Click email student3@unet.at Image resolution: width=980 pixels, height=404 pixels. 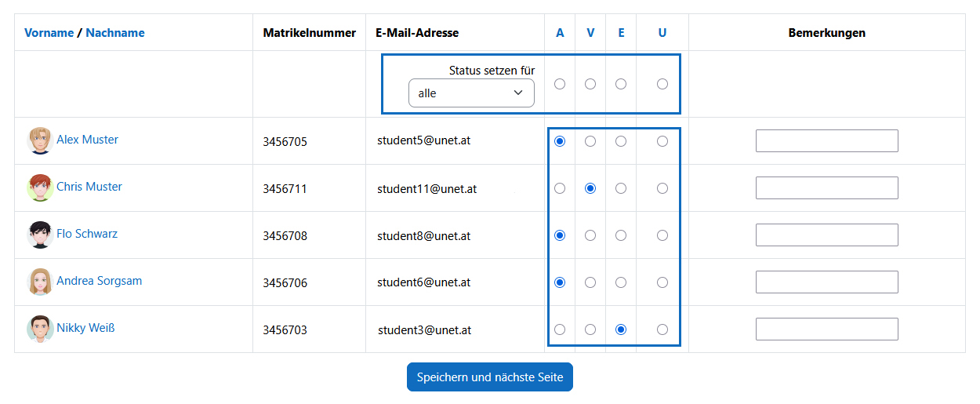click(424, 330)
